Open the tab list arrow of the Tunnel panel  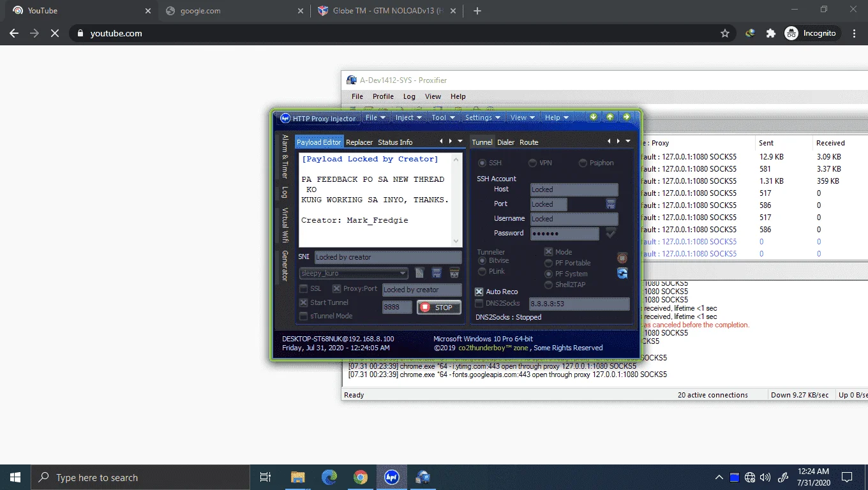pos(628,141)
